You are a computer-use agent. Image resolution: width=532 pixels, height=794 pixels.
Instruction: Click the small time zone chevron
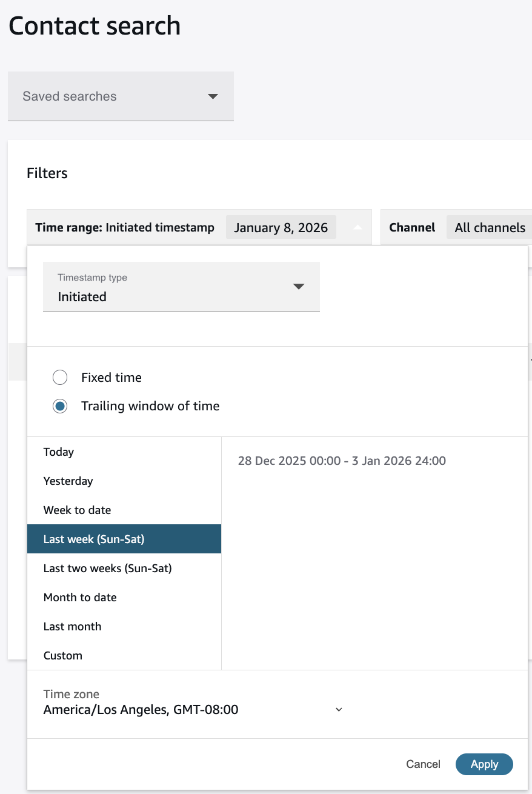[339, 710]
